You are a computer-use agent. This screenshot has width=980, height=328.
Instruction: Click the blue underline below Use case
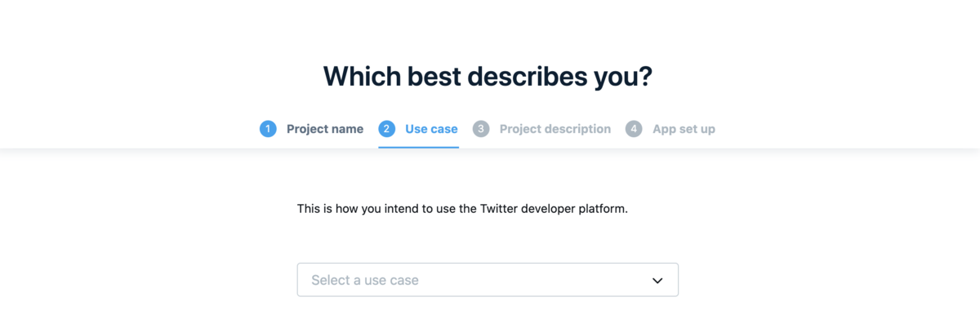(x=418, y=148)
